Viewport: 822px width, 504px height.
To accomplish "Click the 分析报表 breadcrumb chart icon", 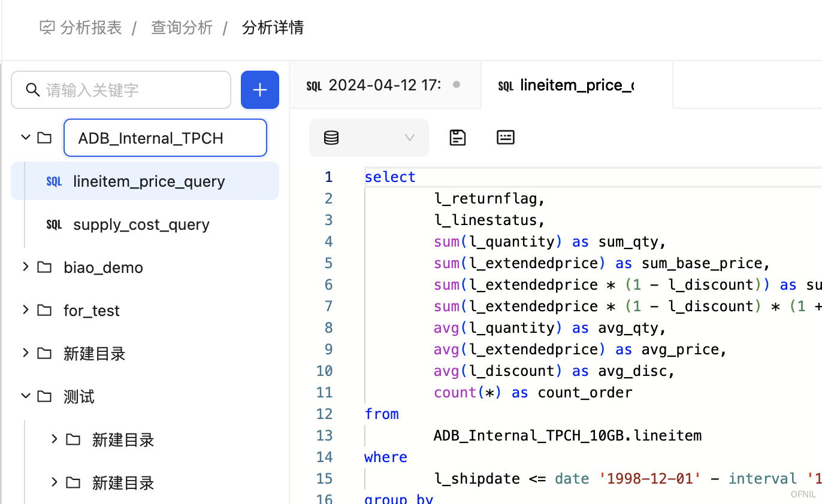I will (47, 28).
